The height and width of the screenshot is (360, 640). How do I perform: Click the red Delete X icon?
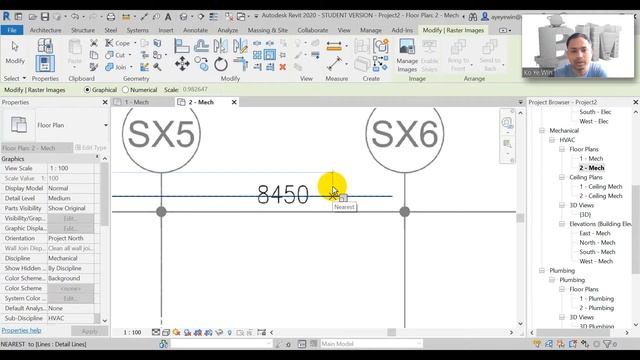click(282, 67)
